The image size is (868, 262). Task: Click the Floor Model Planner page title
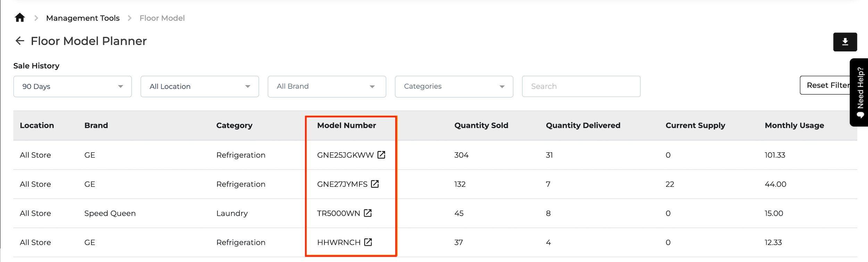pos(89,41)
